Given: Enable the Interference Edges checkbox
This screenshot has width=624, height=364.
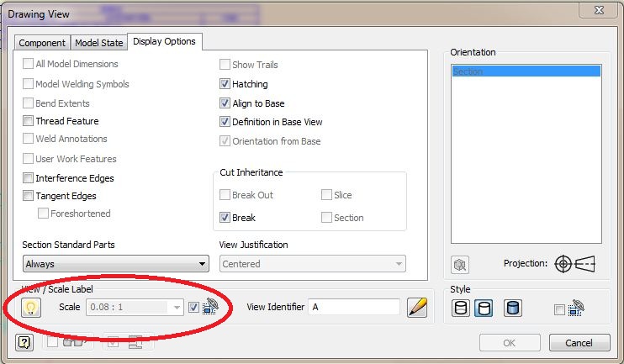Looking at the screenshot, I should coord(28,178).
